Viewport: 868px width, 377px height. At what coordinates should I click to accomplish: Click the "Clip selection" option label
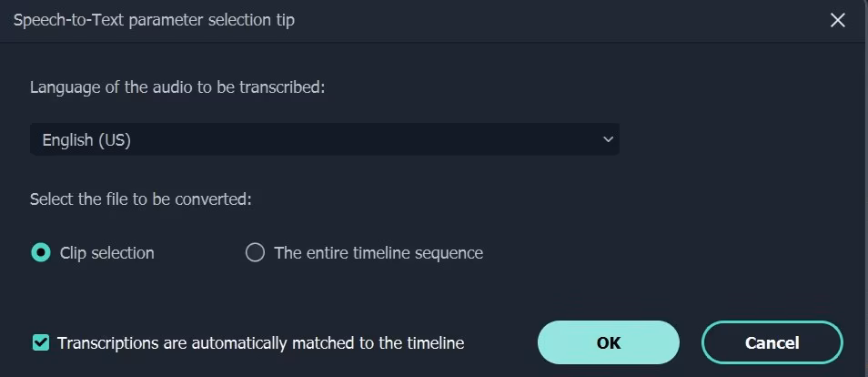point(106,253)
